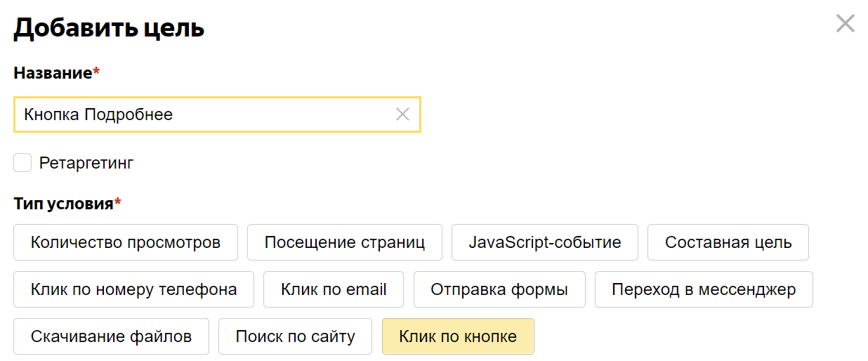Viewport: 868px width, 361px height.
Task: Click the red asterisk beside Название
Action: pos(96,72)
